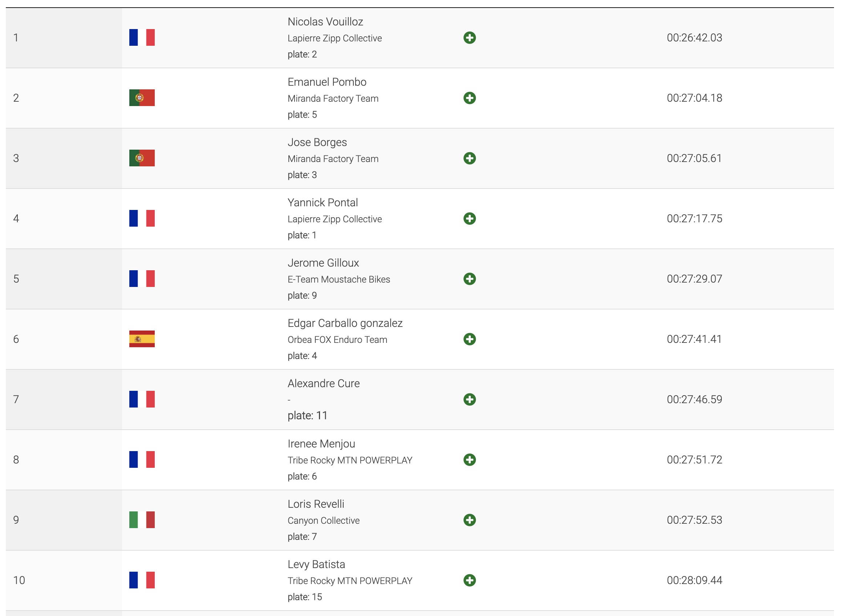Image resolution: width=842 pixels, height=616 pixels.
Task: Select the Orbea FOX Enduro Team text
Action: point(337,340)
